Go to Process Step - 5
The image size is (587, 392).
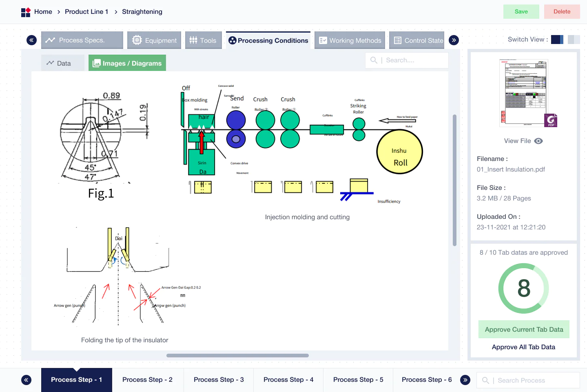(x=358, y=380)
